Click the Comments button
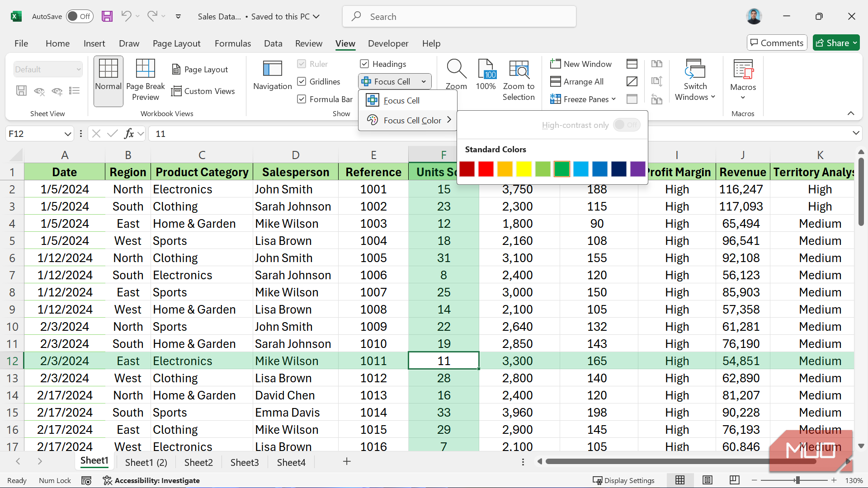 click(777, 43)
